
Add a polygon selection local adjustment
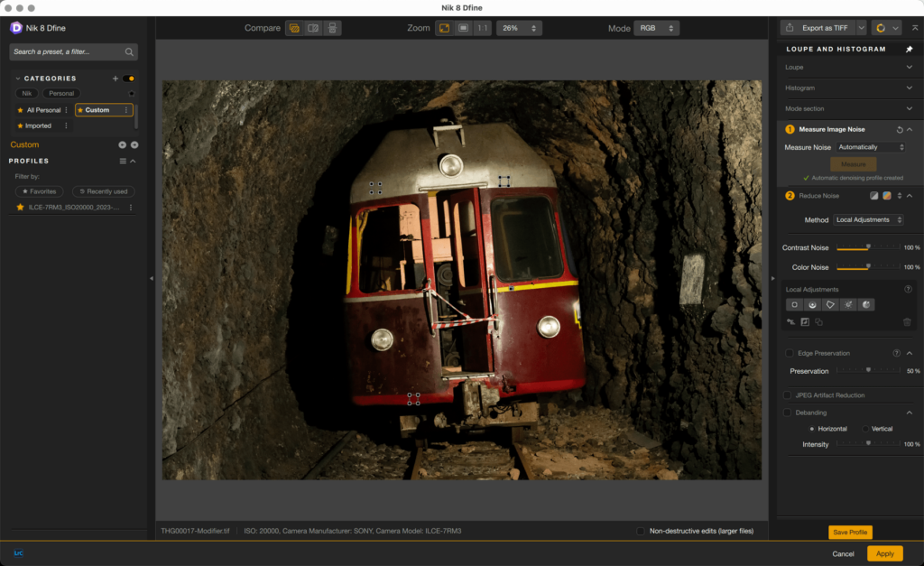click(x=830, y=305)
